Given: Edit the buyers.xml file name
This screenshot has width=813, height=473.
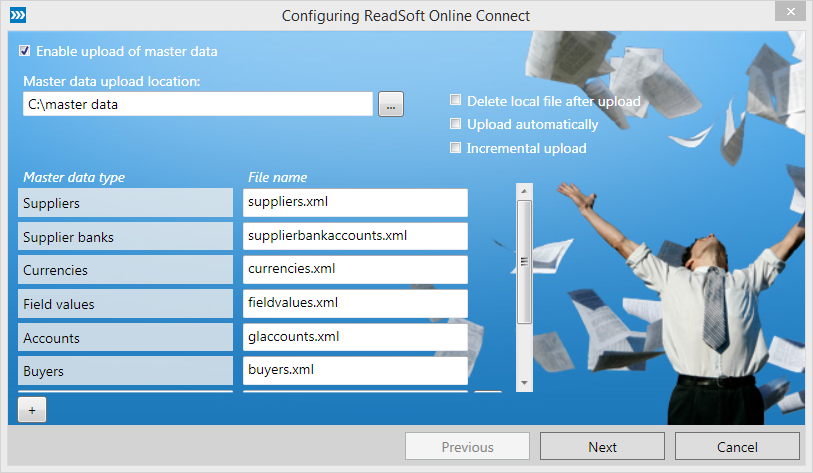Looking at the screenshot, I should pyautogui.click(x=355, y=371).
